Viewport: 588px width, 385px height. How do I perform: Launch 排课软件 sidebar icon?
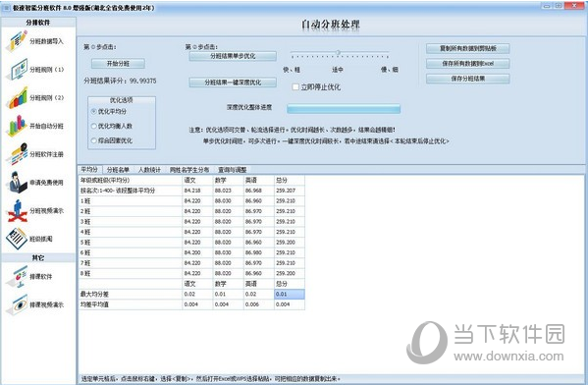pos(18,277)
